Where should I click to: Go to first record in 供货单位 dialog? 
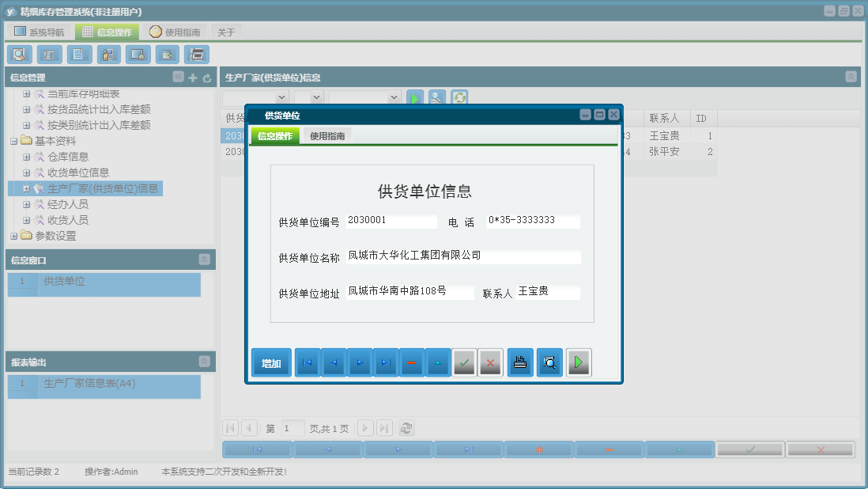click(x=308, y=362)
